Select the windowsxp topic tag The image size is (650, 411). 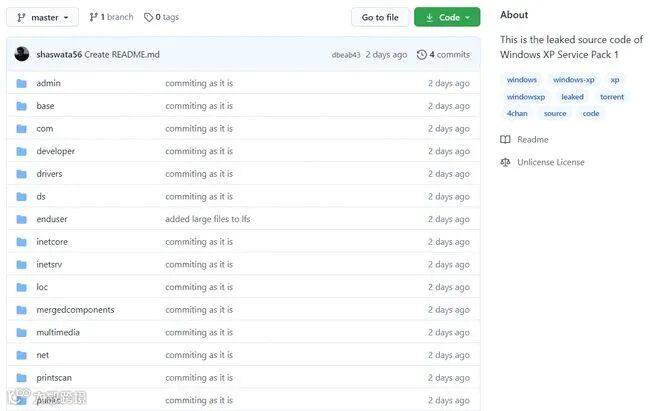(x=526, y=97)
